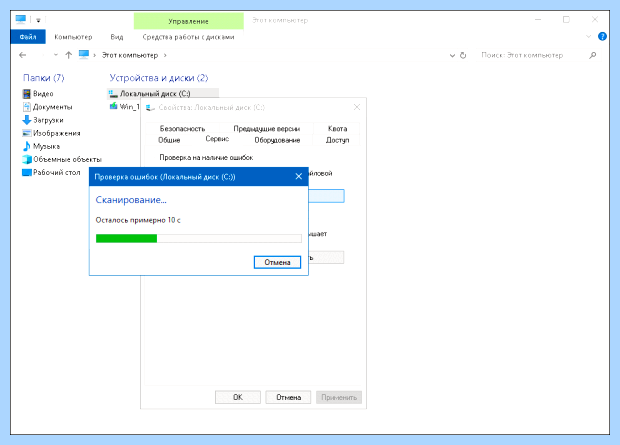Close the Свойства: Локальный диск window

[x=357, y=107]
